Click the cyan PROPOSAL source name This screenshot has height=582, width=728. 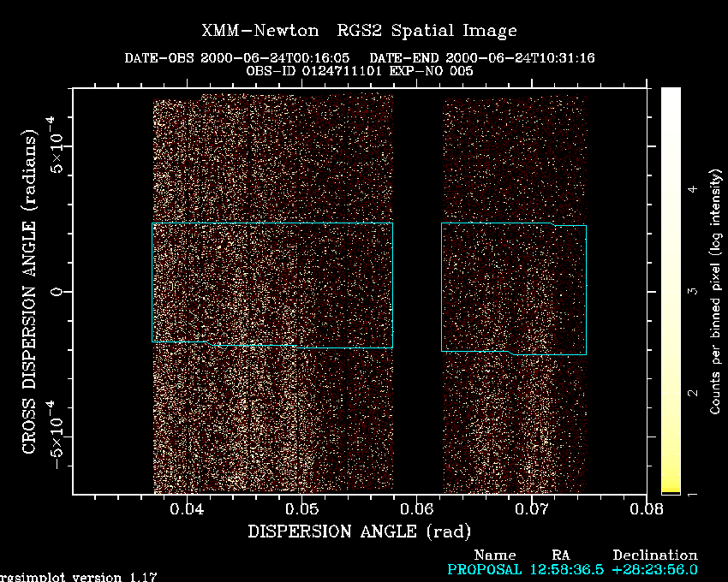[x=483, y=569]
